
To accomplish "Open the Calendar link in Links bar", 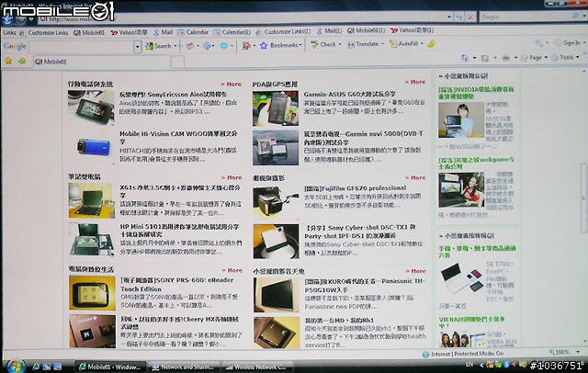I will [193, 32].
